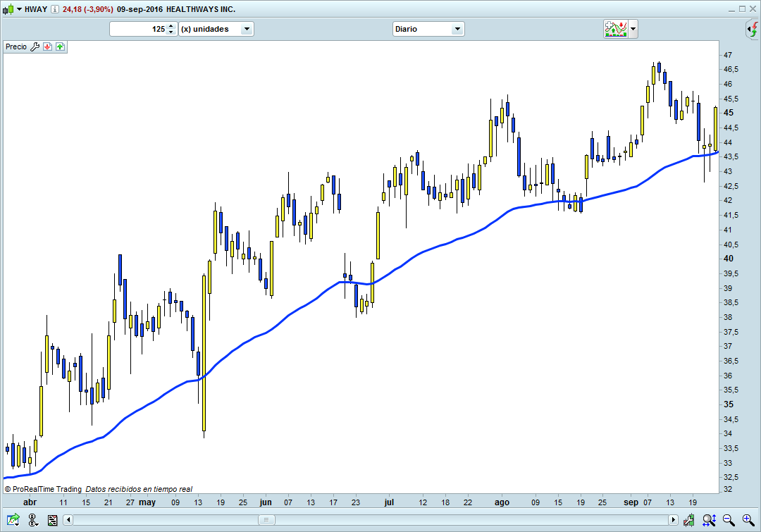The width and height of the screenshot is (761, 532).
Task: Click the green upload-indicator arrow beside Precio
Action: (60, 47)
